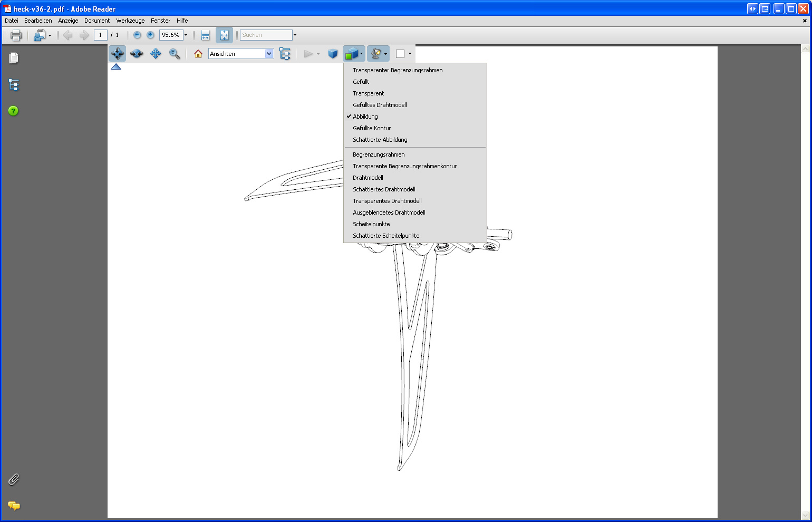Choose Gefüllte Kontur render mode

click(x=415, y=128)
